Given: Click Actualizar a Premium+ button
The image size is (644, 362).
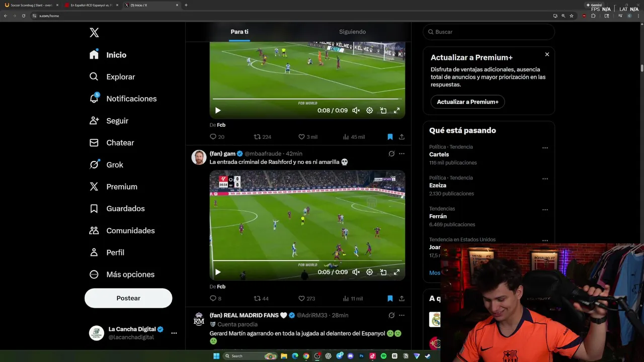Looking at the screenshot, I should 467,102.
